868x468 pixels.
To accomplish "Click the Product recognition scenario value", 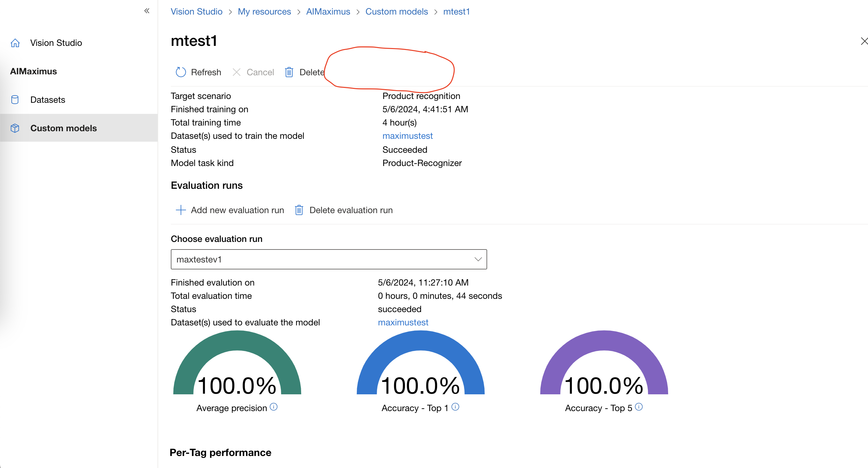I will (422, 96).
